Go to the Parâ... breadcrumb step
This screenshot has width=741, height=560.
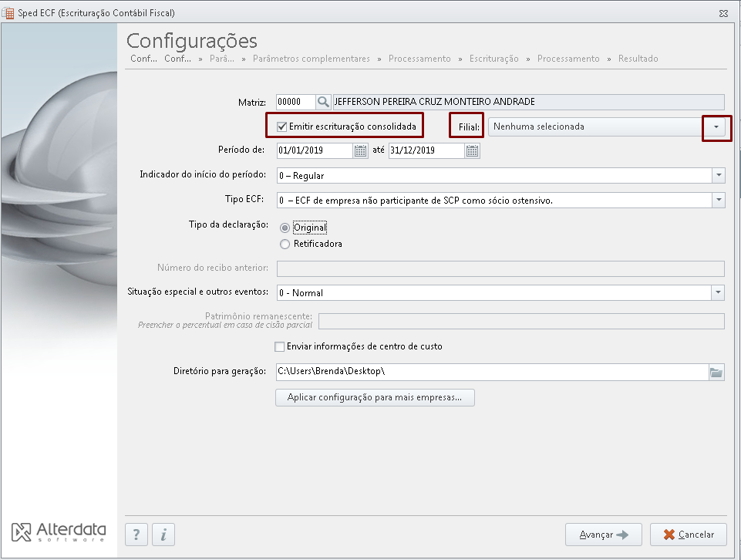pos(221,59)
